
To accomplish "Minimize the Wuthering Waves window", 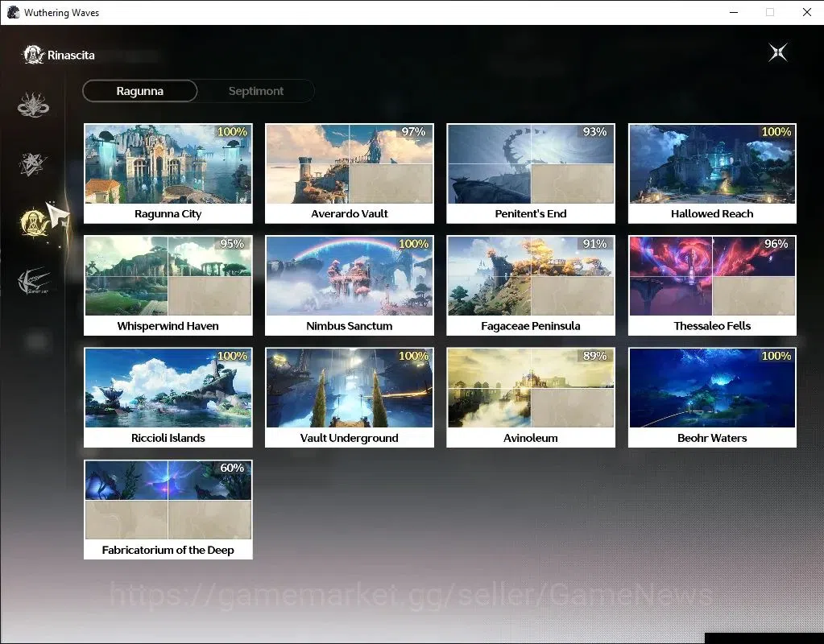I will point(734,12).
